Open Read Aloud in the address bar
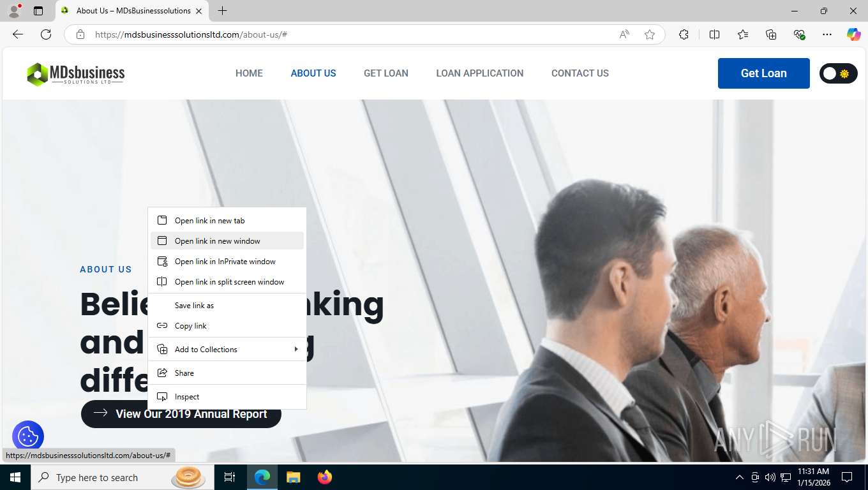The image size is (868, 490). [x=624, y=34]
